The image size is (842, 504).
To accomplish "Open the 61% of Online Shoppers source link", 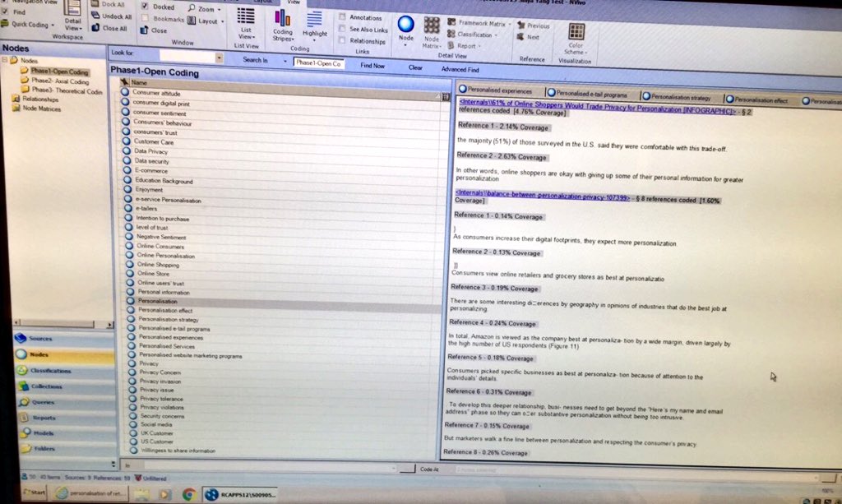I will pos(598,107).
